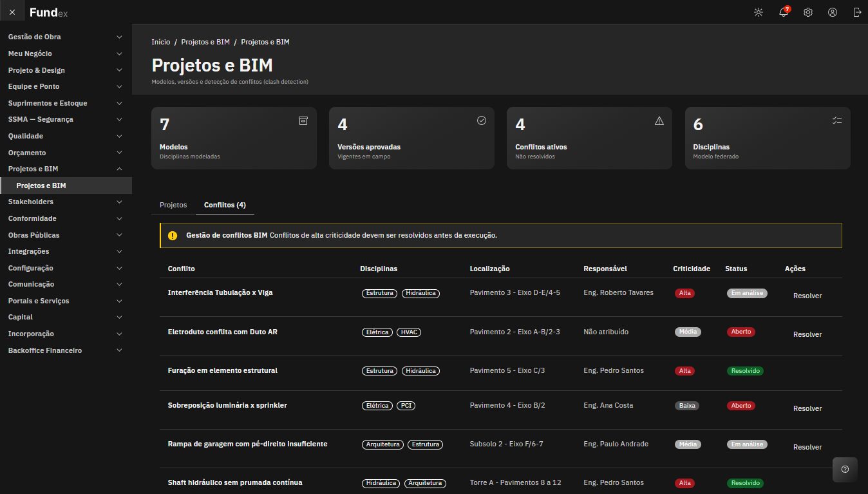Switch to the Projetos tab
The width and height of the screenshot is (868, 494).
point(173,205)
